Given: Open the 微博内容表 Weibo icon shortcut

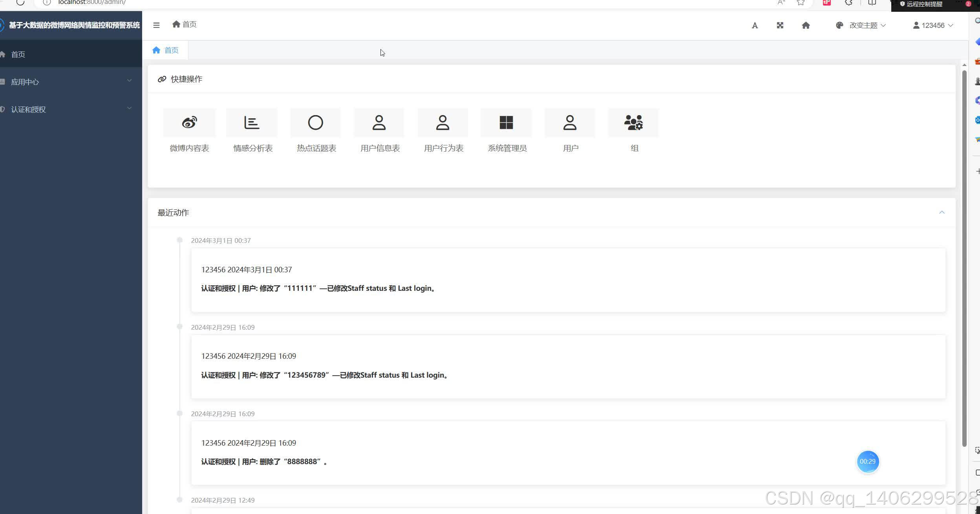Looking at the screenshot, I should tap(189, 123).
